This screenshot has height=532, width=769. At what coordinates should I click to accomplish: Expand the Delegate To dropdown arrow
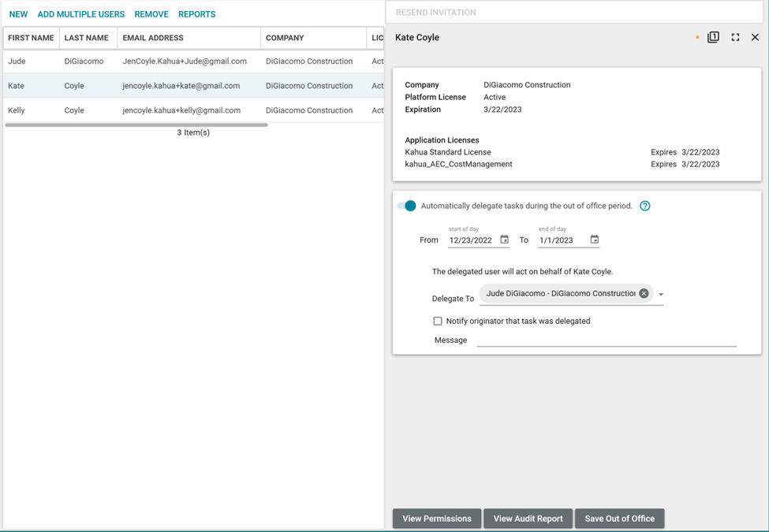click(x=661, y=295)
